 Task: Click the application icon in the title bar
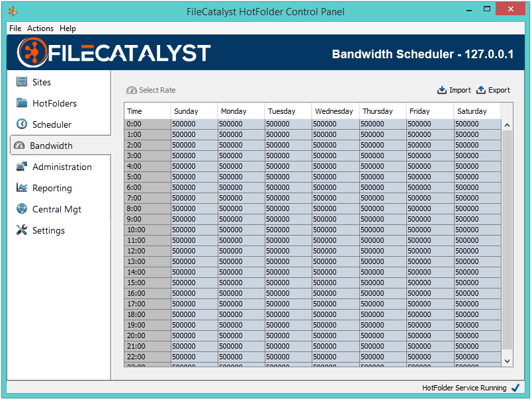(x=11, y=9)
